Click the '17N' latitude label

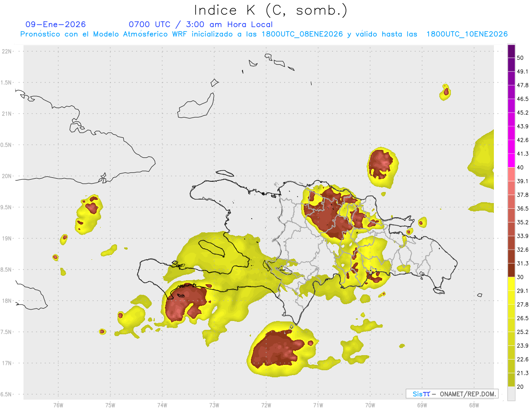(x=7, y=363)
